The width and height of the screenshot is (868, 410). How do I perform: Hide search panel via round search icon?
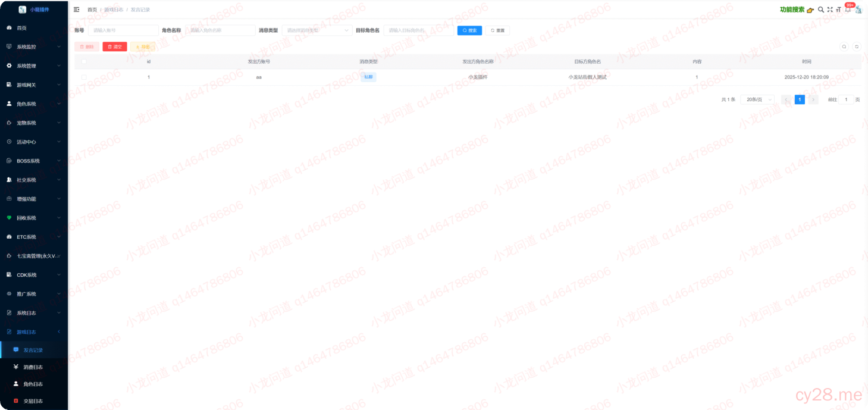click(x=844, y=46)
